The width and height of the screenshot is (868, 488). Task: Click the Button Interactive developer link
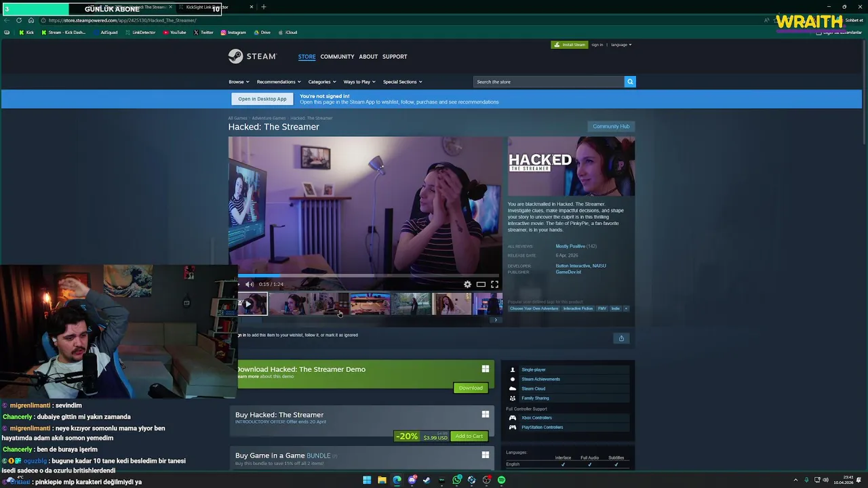[x=572, y=266]
